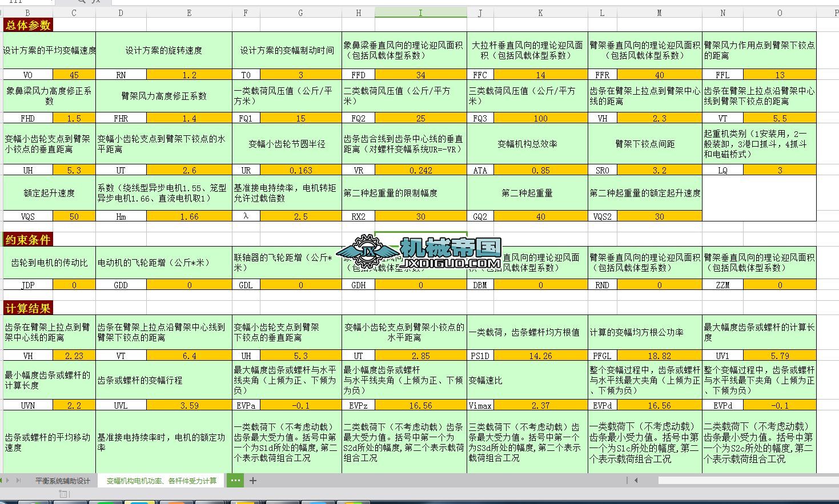The image size is (839, 504).
Task: Select the RN value cell showing 1.2
Action: pos(190,75)
